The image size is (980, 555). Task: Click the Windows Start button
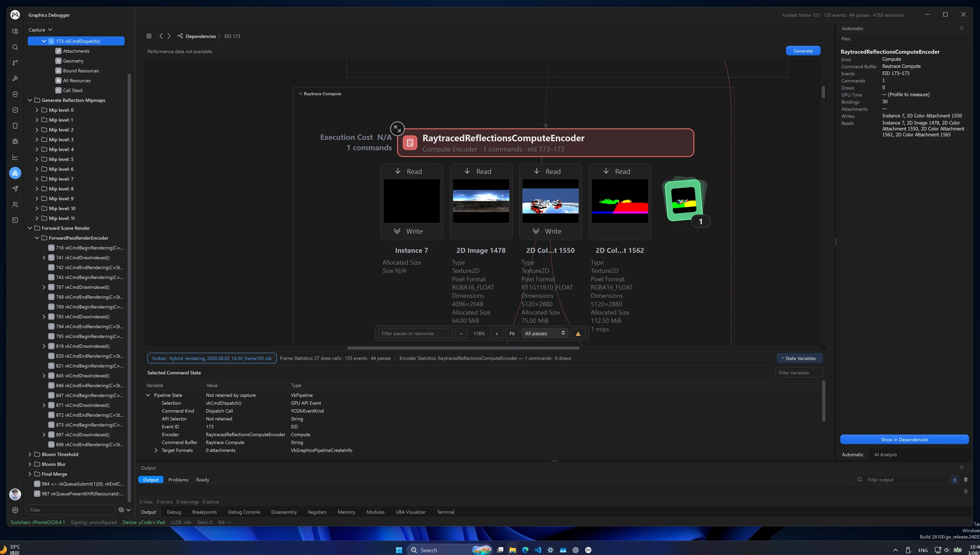pos(399,550)
